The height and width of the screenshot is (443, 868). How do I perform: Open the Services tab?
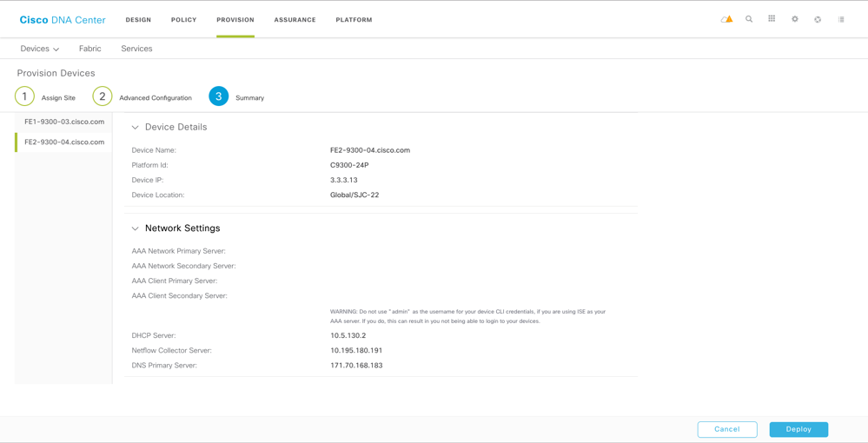tap(136, 49)
